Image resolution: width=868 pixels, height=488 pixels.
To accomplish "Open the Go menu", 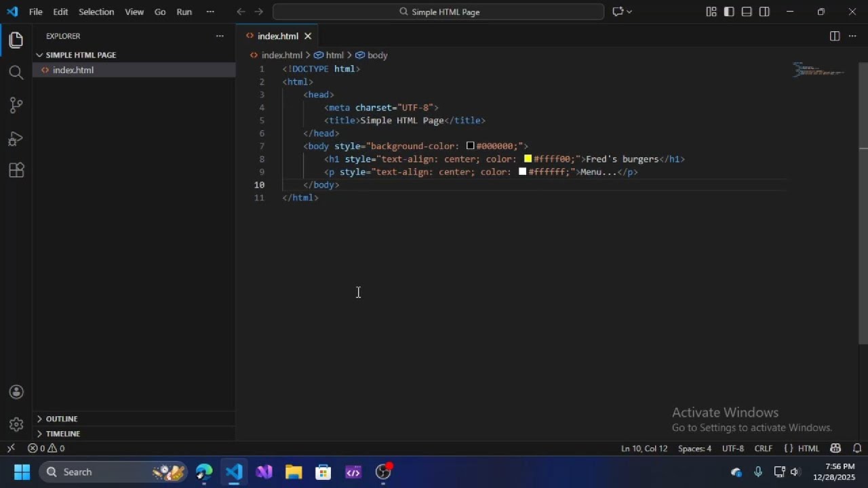I will (160, 12).
